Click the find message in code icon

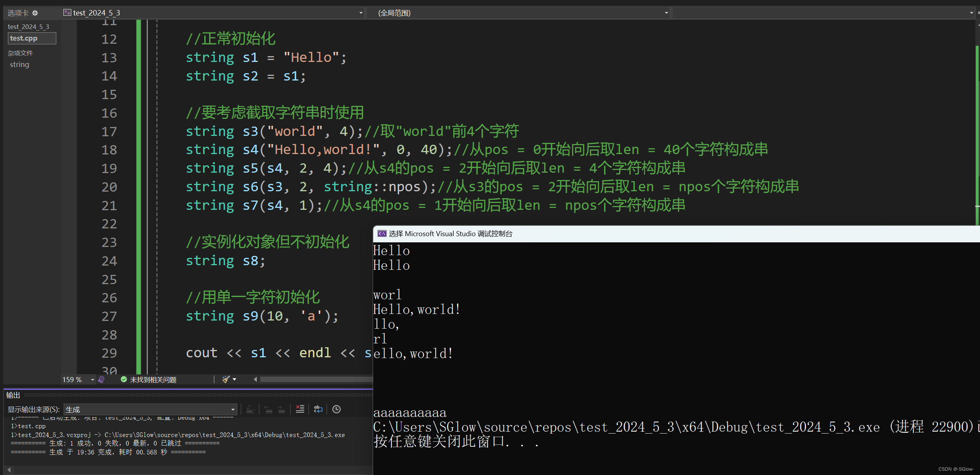tap(250, 409)
